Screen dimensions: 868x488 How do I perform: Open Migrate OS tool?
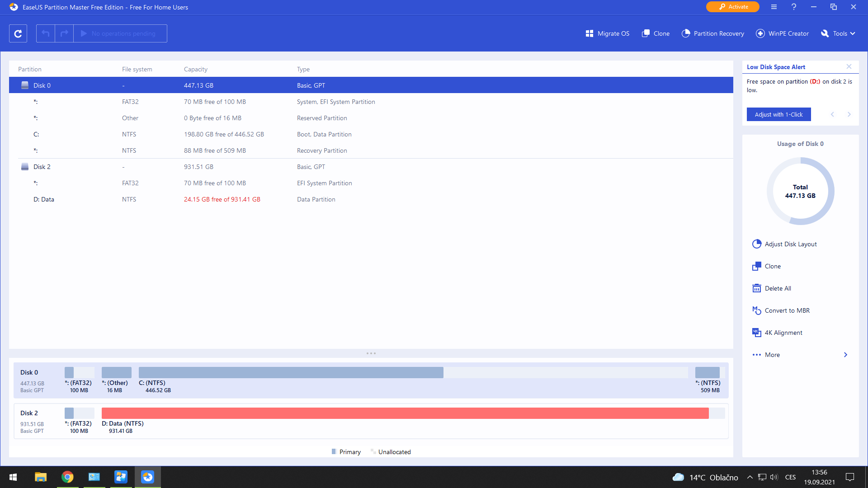pyautogui.click(x=607, y=33)
